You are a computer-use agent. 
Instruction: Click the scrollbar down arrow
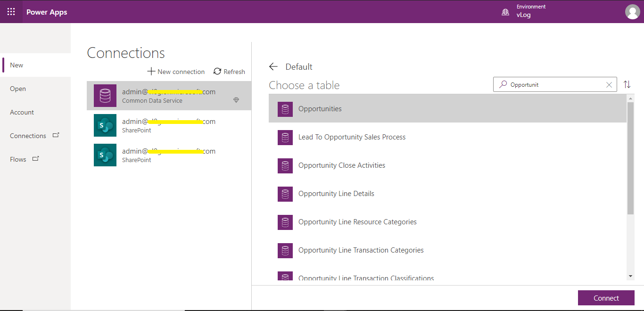[x=631, y=276]
